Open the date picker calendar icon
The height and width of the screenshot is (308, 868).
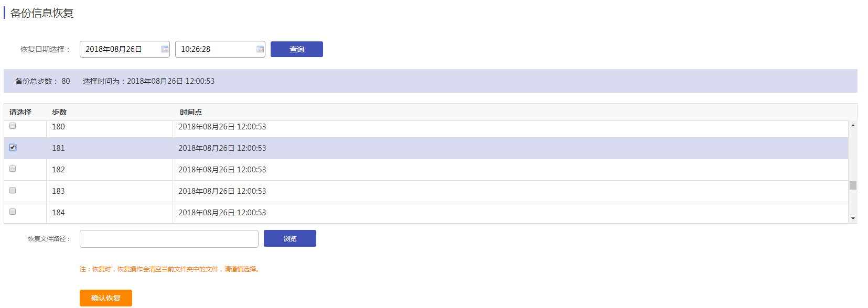coord(165,49)
